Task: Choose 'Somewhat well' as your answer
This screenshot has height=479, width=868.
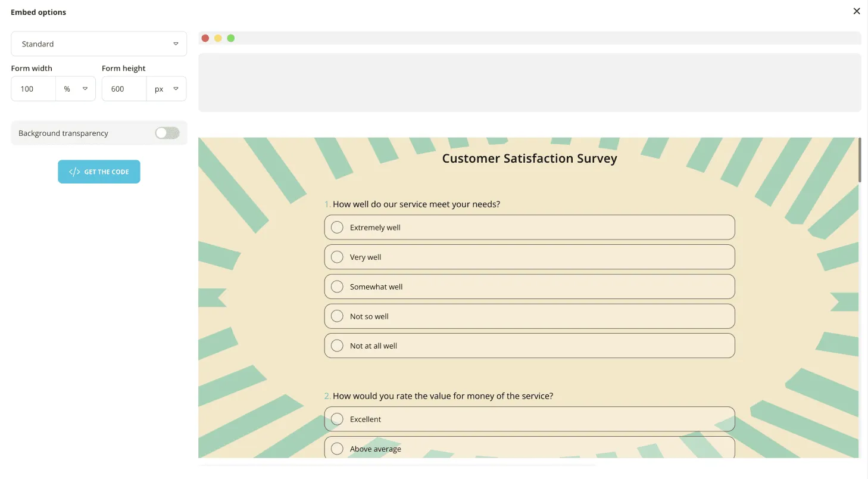Action: click(337, 286)
